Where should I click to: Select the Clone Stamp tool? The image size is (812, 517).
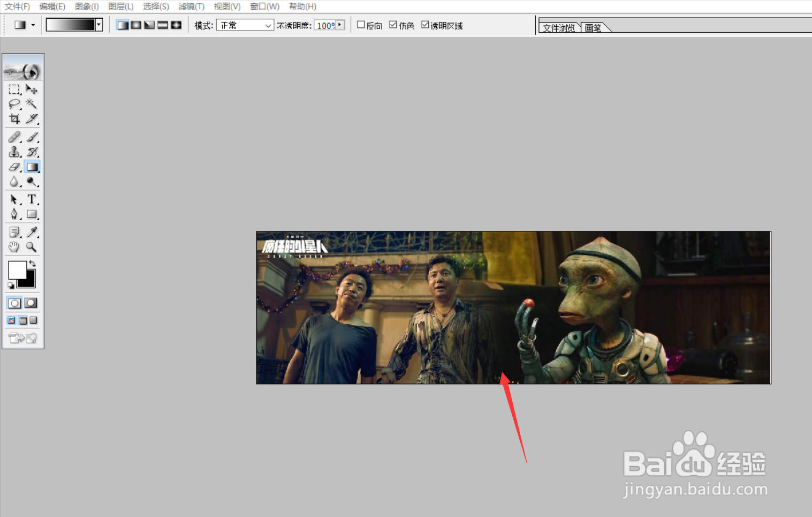(x=14, y=152)
